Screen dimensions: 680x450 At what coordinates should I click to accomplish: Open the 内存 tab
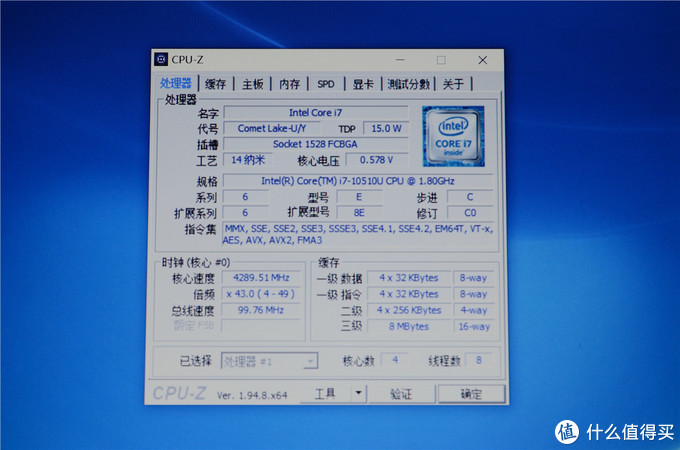tap(289, 84)
